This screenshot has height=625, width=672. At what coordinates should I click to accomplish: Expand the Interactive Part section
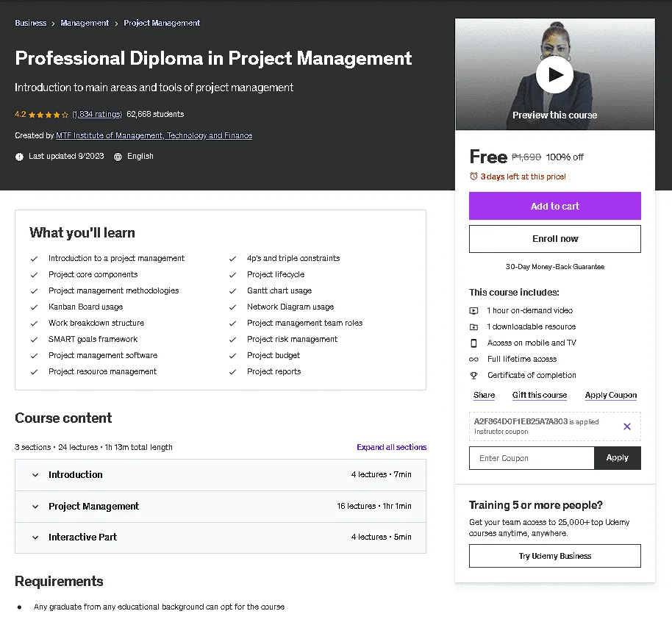[221, 537]
